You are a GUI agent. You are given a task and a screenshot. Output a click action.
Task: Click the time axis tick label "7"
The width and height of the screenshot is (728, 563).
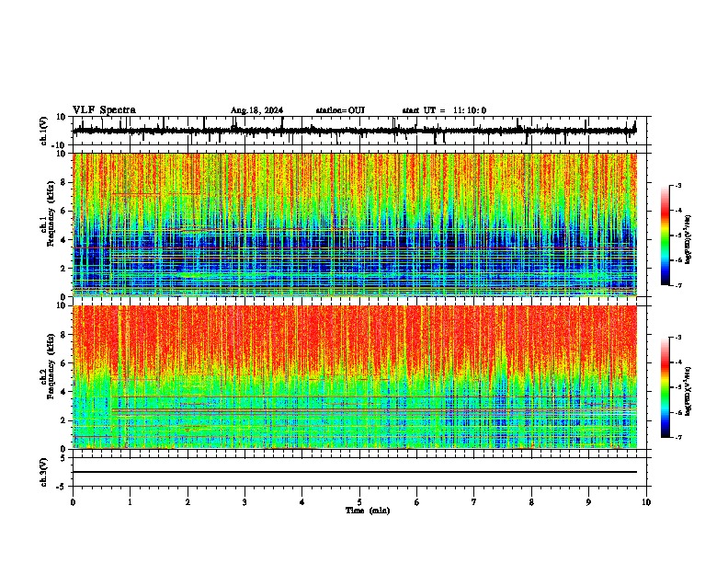click(474, 502)
